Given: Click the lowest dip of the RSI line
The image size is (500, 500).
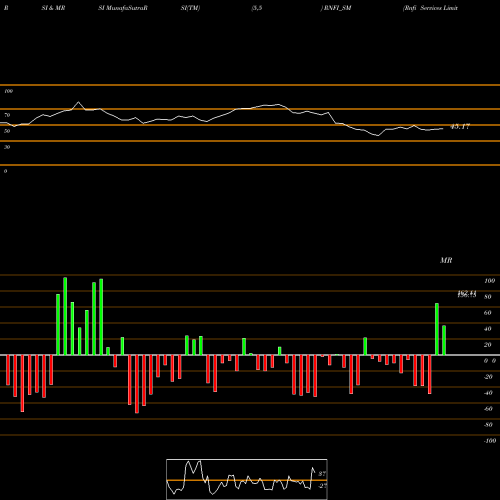Looking at the screenshot, I should (378, 135).
